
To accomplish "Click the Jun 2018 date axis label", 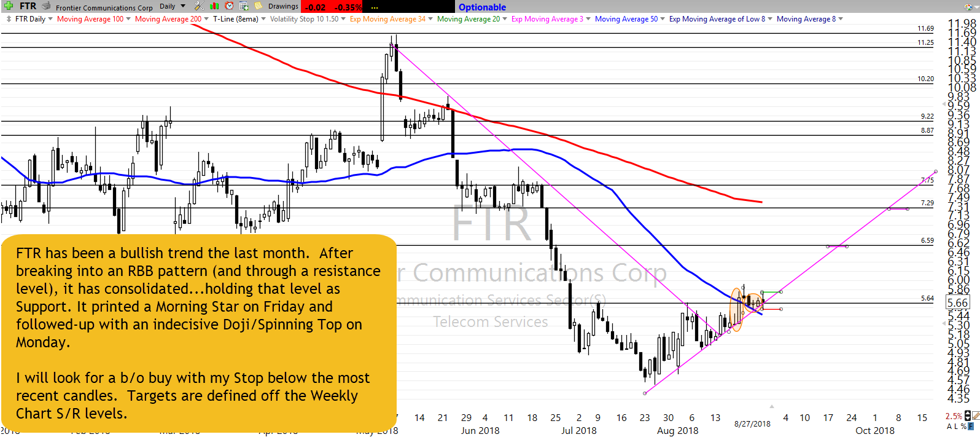I will (x=480, y=430).
